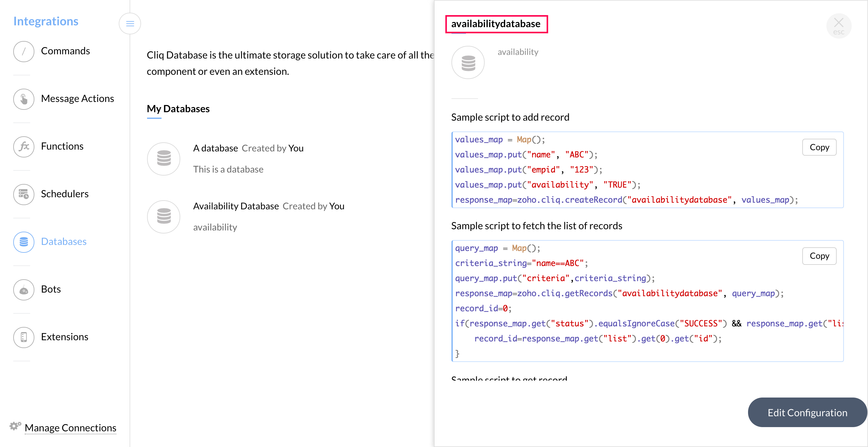Click the Schedulers clock icon
The image size is (868, 447).
[24, 194]
